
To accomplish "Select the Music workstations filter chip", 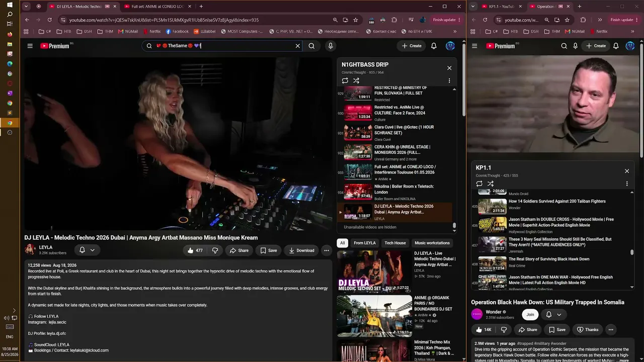I will 432,243.
